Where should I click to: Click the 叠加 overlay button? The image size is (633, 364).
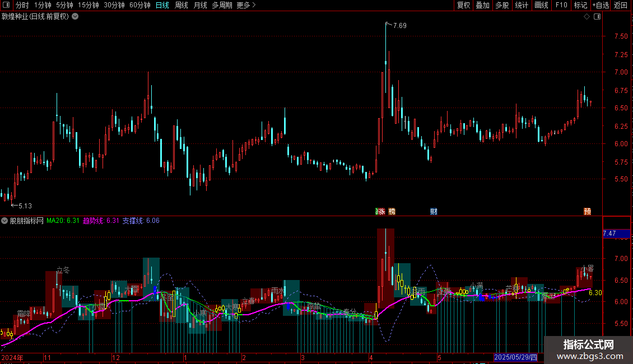(x=483, y=5)
